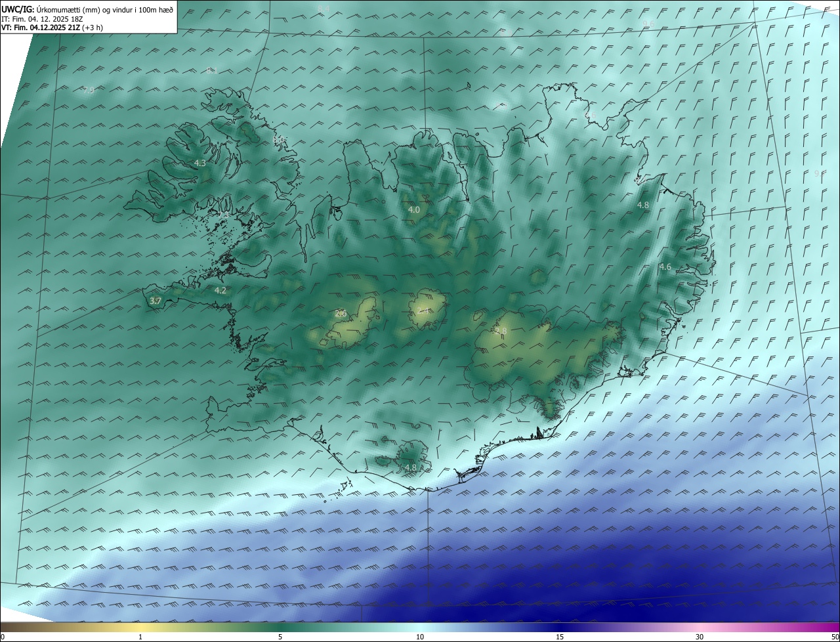Click the 4.8 value in East Iceland
Image resolution: width=840 pixels, height=642 pixels.
(x=643, y=205)
